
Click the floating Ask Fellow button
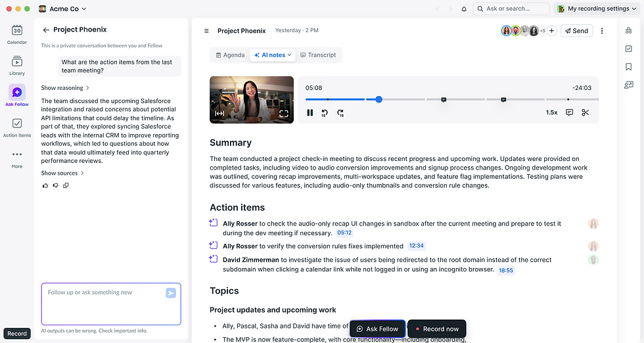point(377,329)
